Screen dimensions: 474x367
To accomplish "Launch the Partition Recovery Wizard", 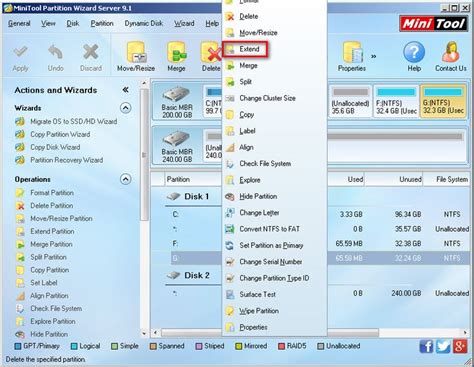I will click(59, 160).
